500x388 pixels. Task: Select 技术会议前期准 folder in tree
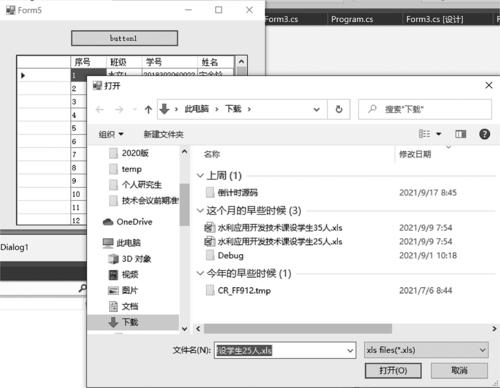(x=144, y=200)
